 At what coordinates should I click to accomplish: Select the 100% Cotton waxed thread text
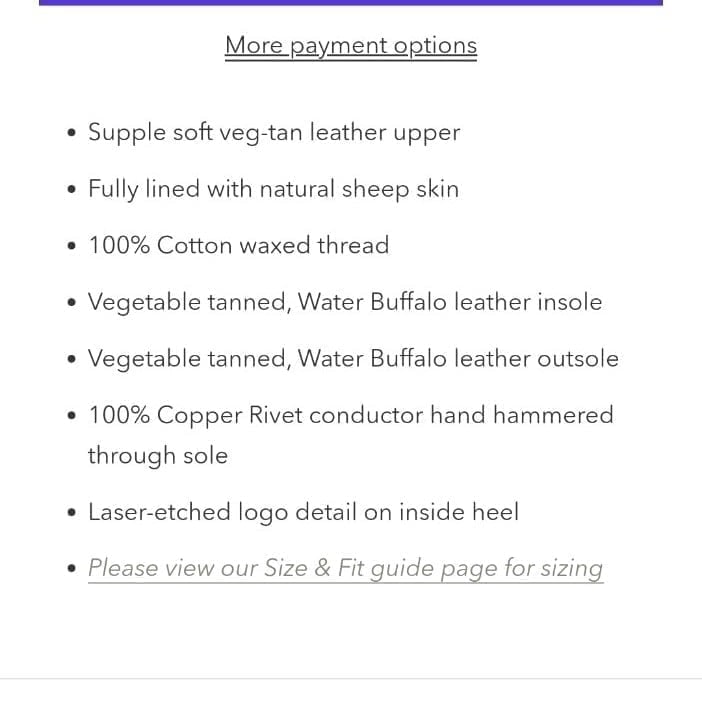coord(239,245)
